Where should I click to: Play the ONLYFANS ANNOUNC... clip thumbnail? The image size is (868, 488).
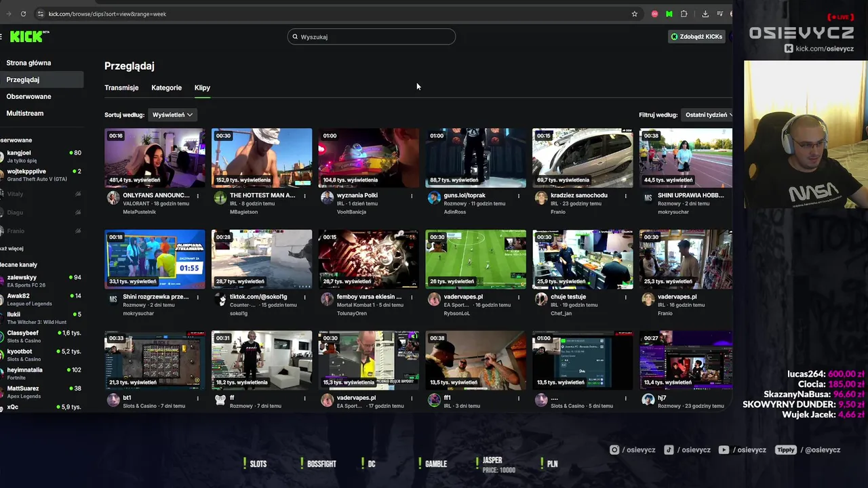click(x=155, y=158)
